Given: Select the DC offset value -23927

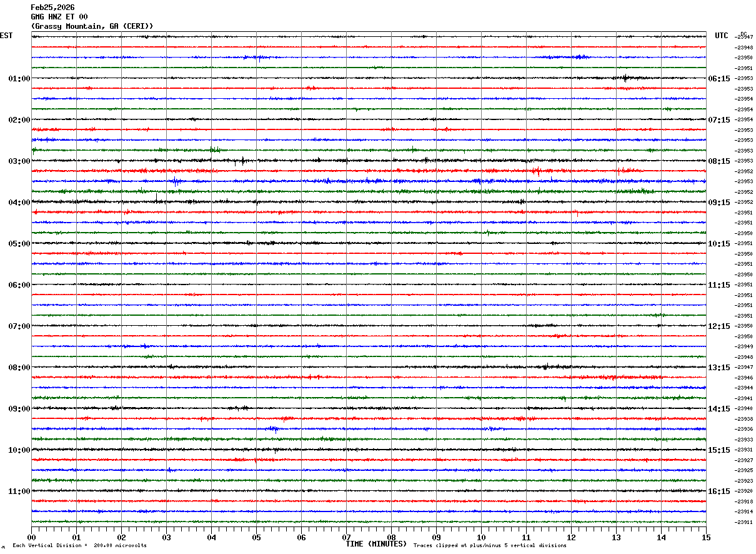Looking at the screenshot, I should (744, 461).
